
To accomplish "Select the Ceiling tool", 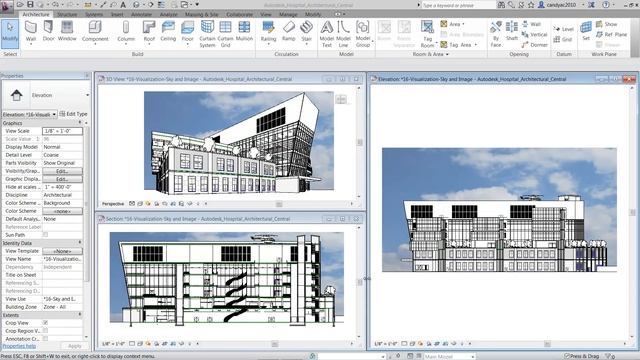I will [168, 32].
